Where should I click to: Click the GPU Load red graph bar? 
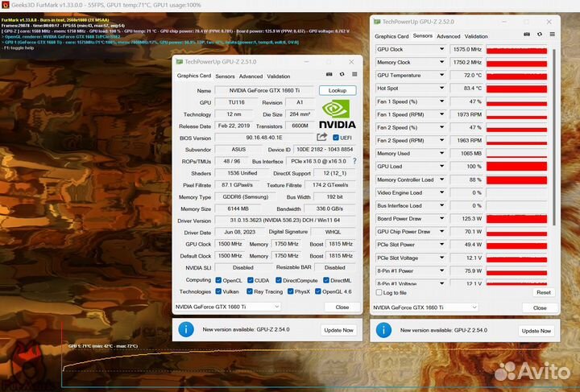pyautogui.click(x=516, y=167)
